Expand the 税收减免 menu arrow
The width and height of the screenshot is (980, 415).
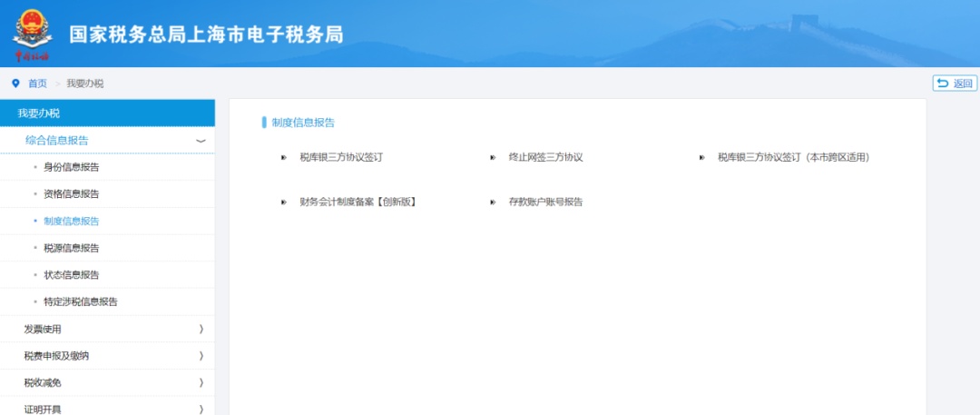coord(201,382)
